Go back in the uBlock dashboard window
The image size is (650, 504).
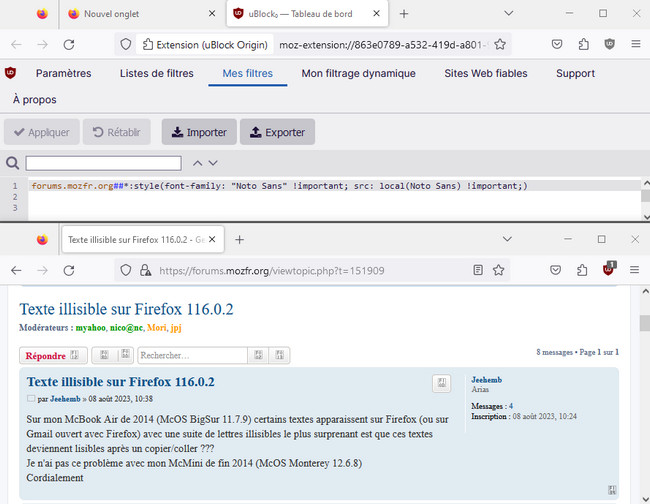(16, 44)
